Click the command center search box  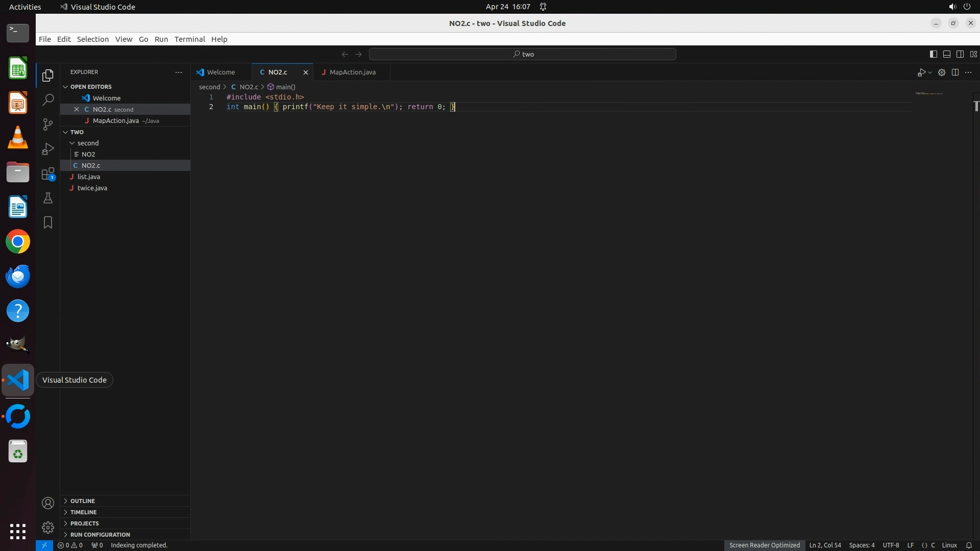point(523,54)
